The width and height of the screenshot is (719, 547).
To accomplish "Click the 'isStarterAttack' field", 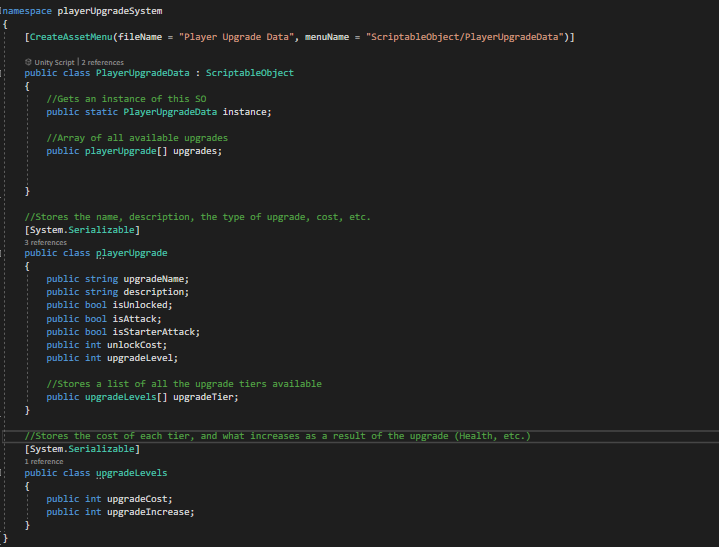I will [154, 332].
